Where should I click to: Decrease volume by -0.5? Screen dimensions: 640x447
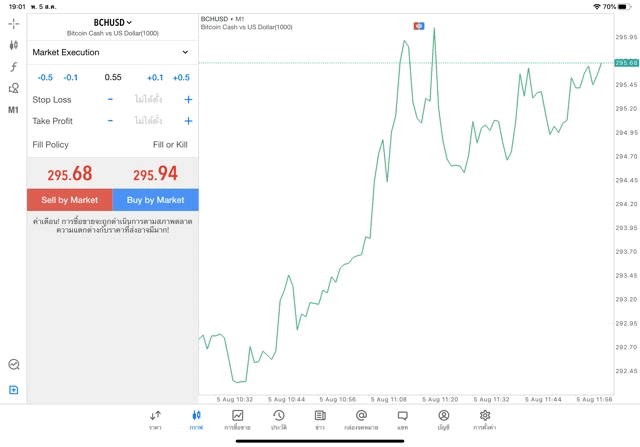tap(45, 78)
